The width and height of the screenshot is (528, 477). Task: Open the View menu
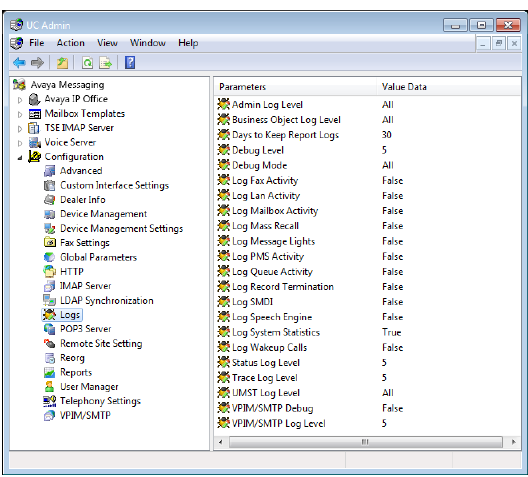point(107,43)
